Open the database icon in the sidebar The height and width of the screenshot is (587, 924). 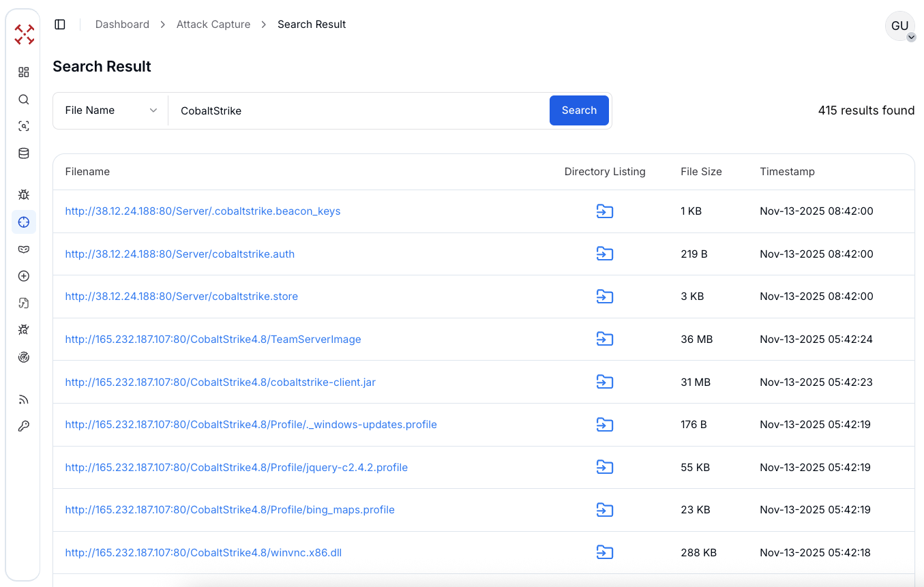click(23, 153)
